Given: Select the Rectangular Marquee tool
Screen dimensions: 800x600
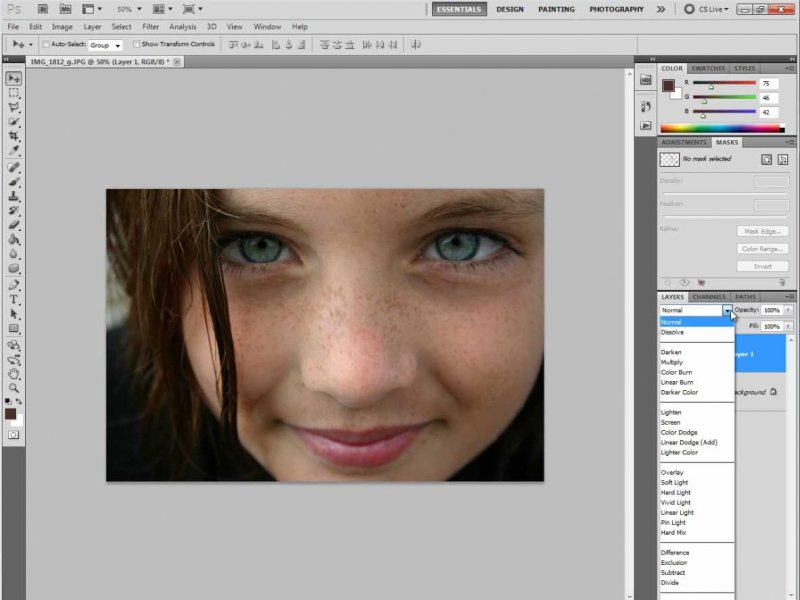Looking at the screenshot, I should coord(14,92).
